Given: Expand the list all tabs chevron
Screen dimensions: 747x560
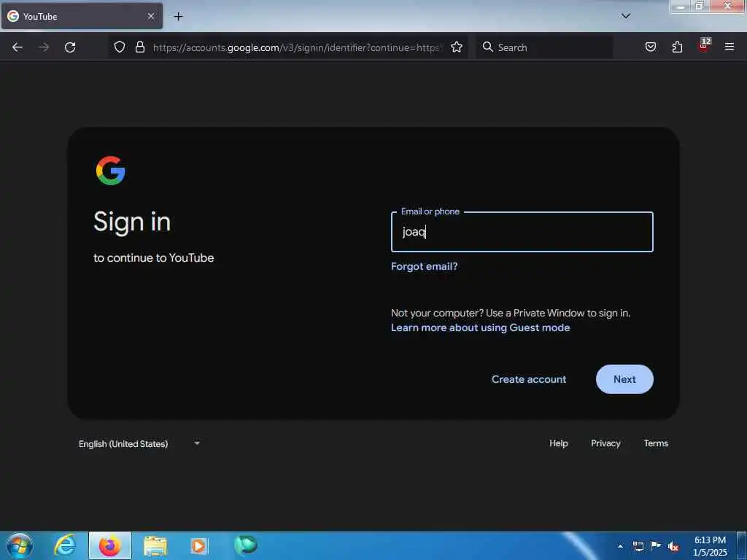Looking at the screenshot, I should click(626, 16).
